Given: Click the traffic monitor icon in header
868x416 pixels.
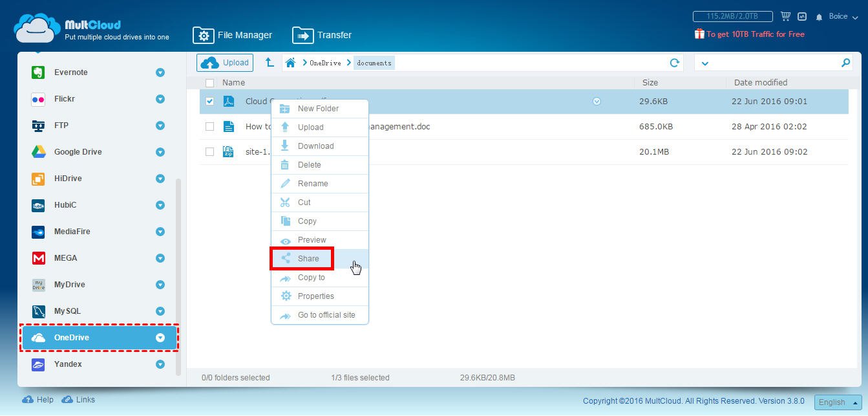Looking at the screenshot, I should (802, 16).
